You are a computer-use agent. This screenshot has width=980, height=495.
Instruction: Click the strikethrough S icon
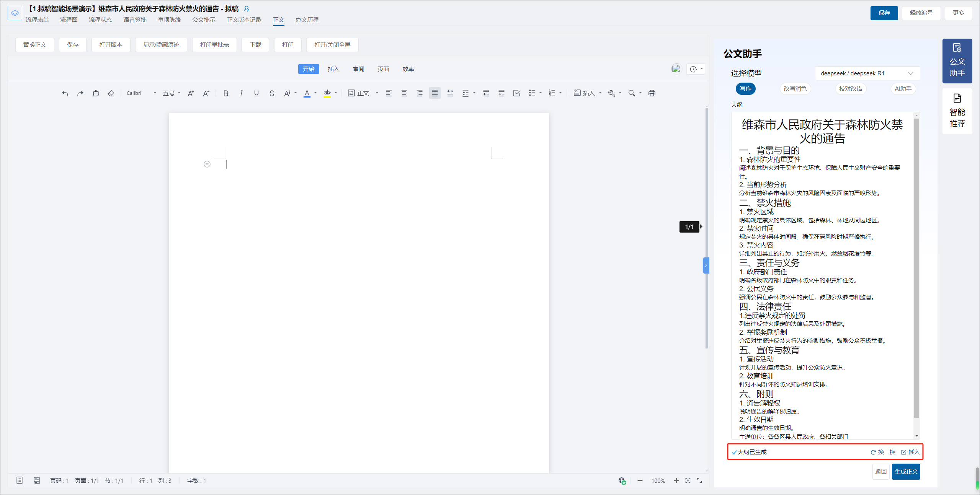pyautogui.click(x=272, y=93)
